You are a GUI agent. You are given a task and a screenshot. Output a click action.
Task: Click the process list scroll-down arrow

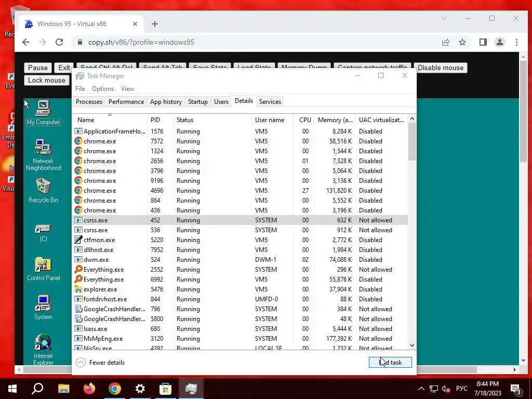pos(412,345)
